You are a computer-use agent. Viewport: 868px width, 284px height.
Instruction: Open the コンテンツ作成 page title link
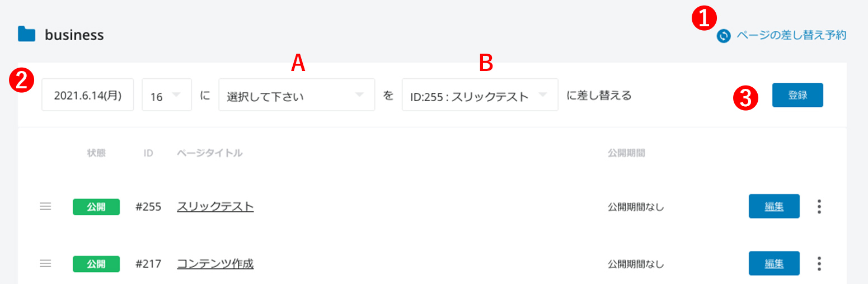click(215, 263)
